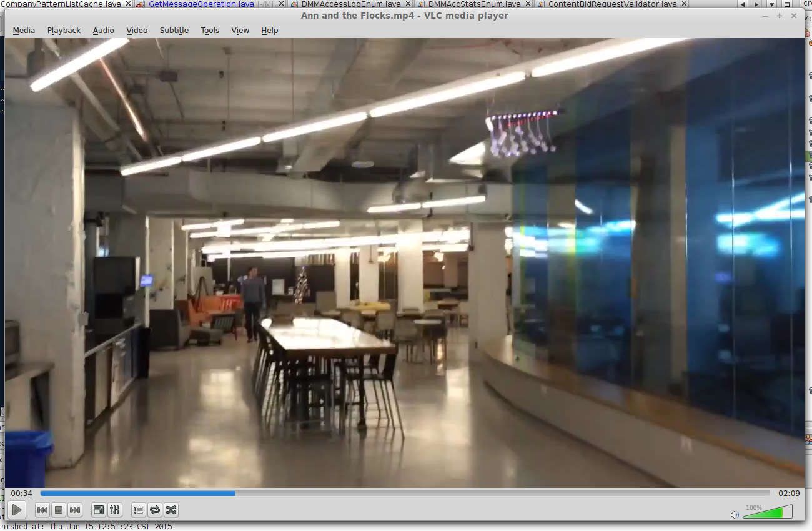812x531 pixels.
Task: Open the Playback menu
Action: point(64,30)
